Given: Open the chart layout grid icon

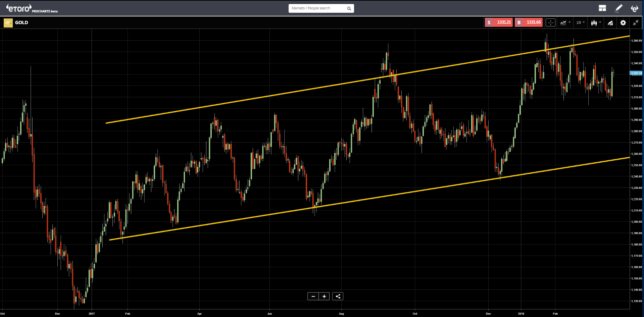Looking at the screenshot, I should (602, 8).
